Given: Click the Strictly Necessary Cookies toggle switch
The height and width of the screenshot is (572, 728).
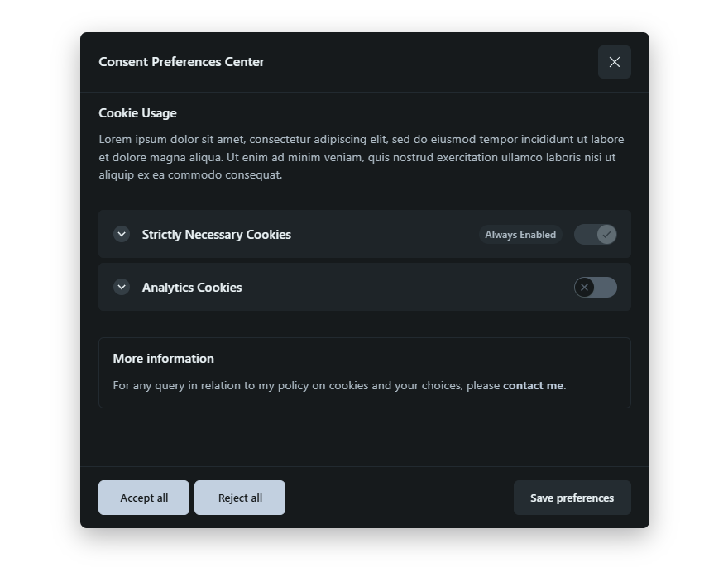Looking at the screenshot, I should click(x=595, y=235).
